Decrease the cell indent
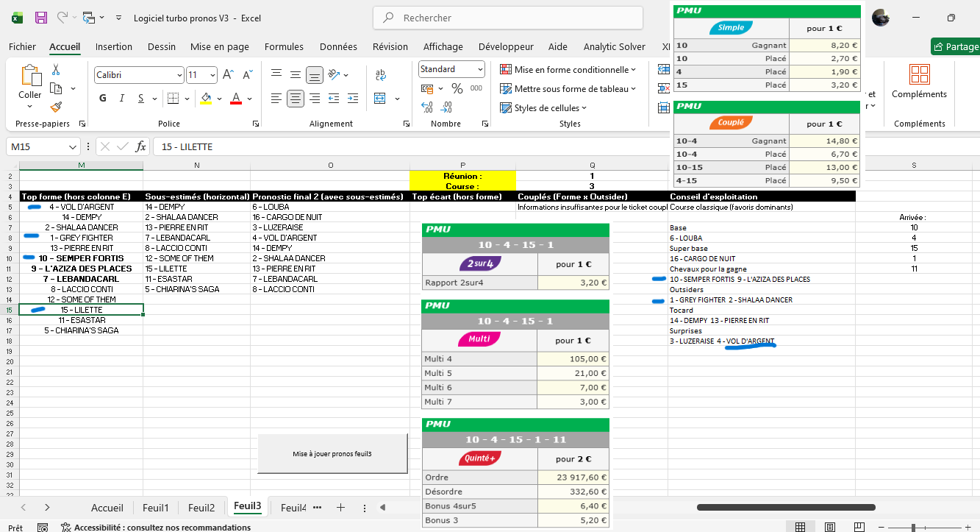Image resolution: width=980 pixels, height=532 pixels. coord(334,99)
